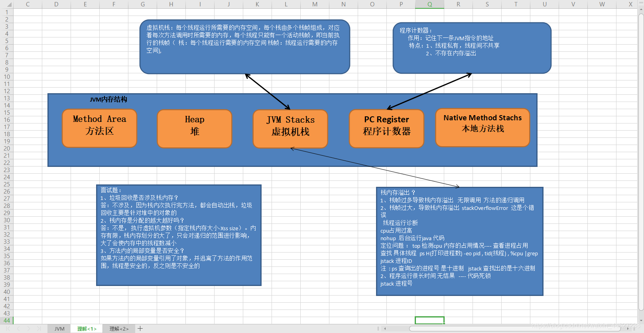The height and width of the screenshot is (333, 644).
Task: Click the JVM内存结构 label
Action: tap(108, 100)
